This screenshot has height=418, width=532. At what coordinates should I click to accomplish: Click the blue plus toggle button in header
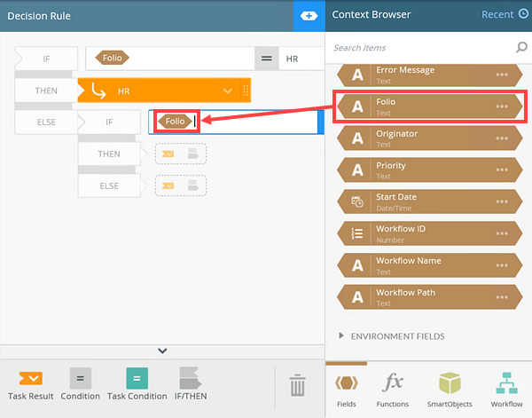(309, 16)
